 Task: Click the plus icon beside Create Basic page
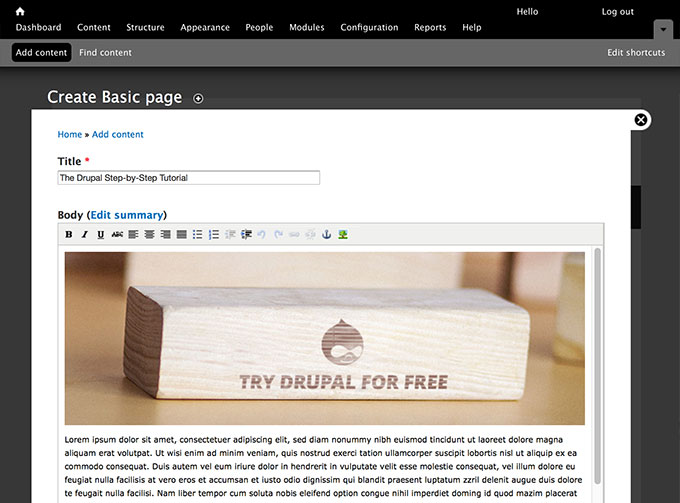click(198, 99)
